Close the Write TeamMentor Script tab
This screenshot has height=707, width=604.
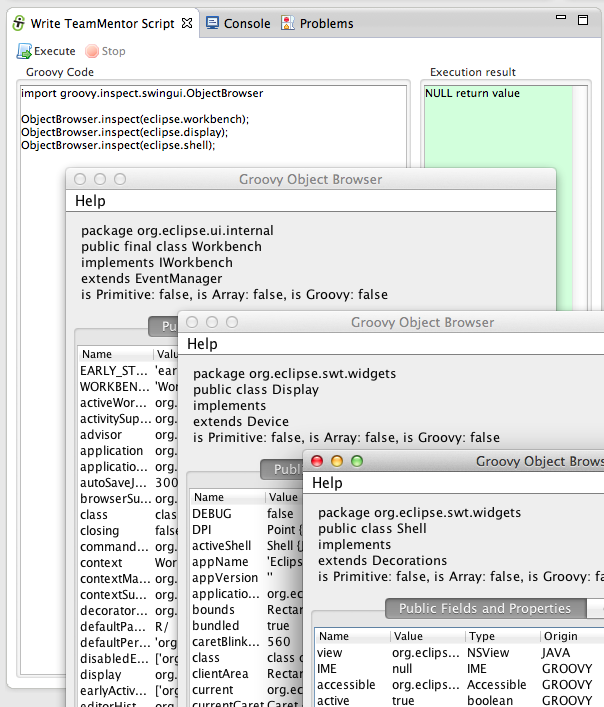(187, 23)
